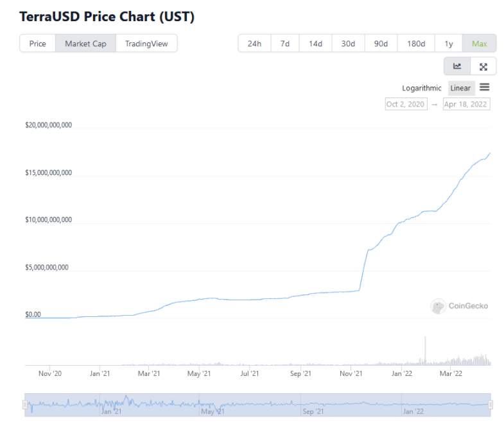
Task: Select the line chart view icon
Action: click(x=457, y=67)
